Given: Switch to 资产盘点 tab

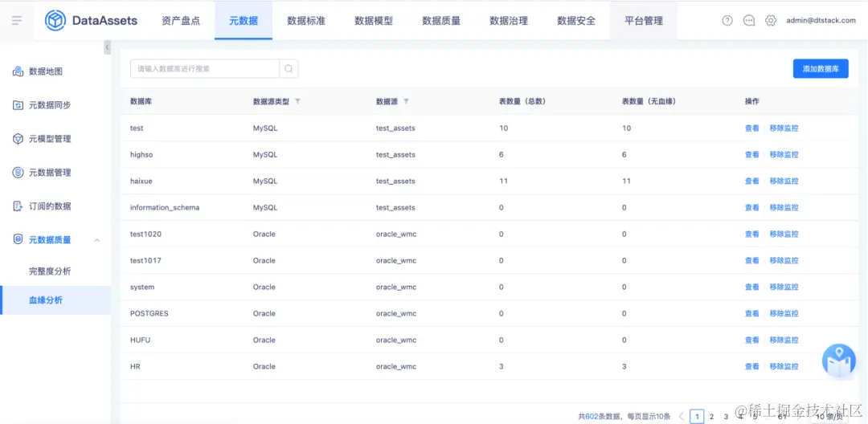Looking at the screenshot, I should 181,21.
